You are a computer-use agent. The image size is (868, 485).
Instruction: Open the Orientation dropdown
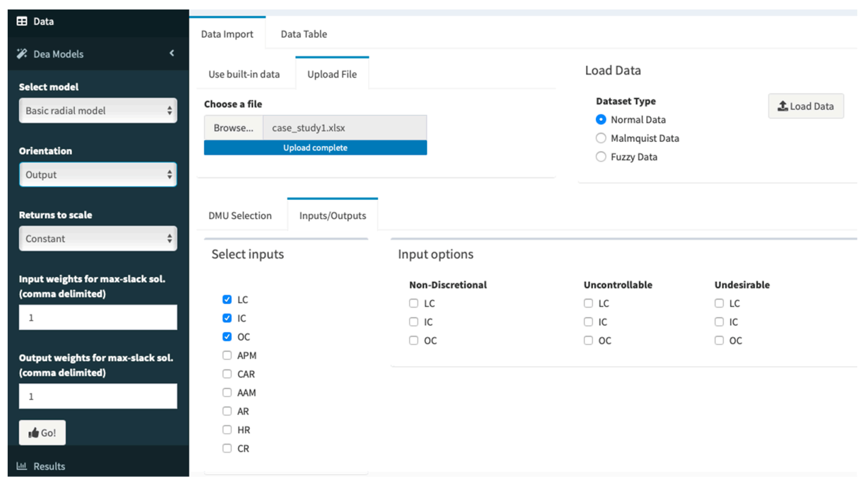98,175
